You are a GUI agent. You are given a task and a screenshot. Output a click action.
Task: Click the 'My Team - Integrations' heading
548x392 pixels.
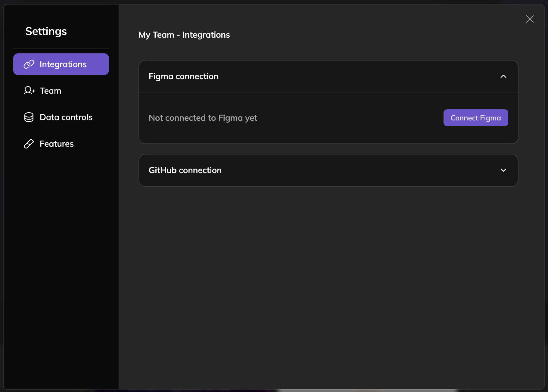184,35
